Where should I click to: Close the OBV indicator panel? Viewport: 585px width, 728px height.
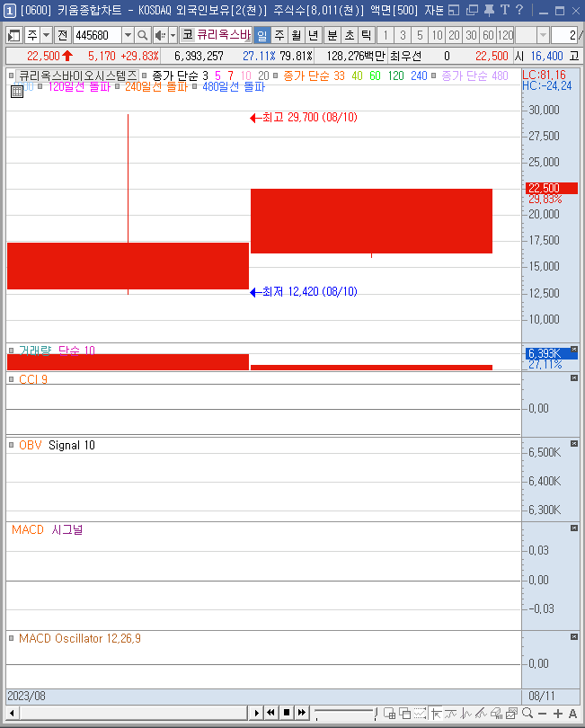pyautogui.click(x=574, y=443)
